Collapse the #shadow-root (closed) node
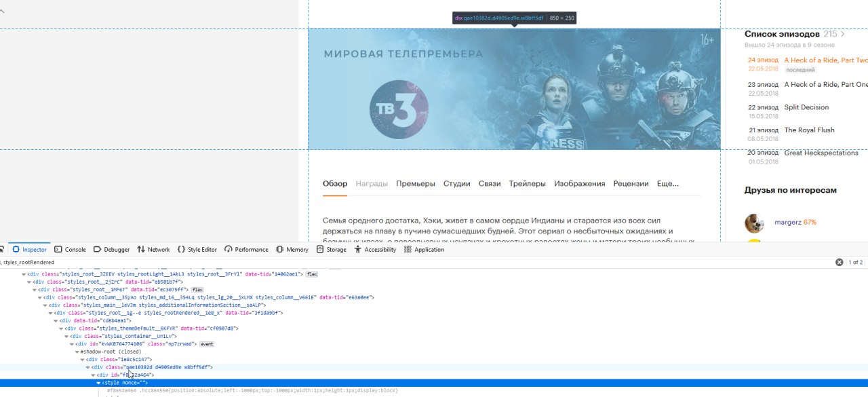 77,352
